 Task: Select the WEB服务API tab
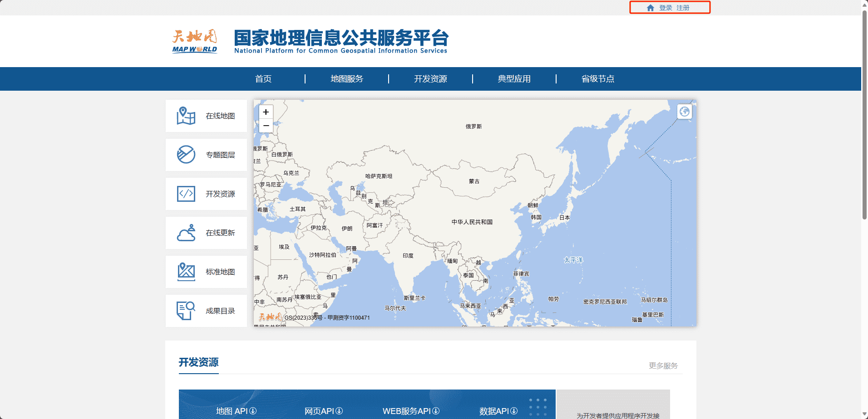pyautogui.click(x=406, y=411)
